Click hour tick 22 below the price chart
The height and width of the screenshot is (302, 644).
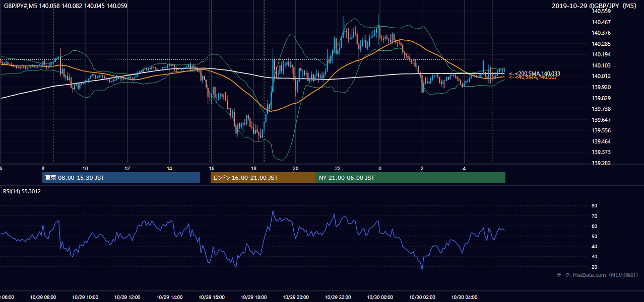[338, 168]
